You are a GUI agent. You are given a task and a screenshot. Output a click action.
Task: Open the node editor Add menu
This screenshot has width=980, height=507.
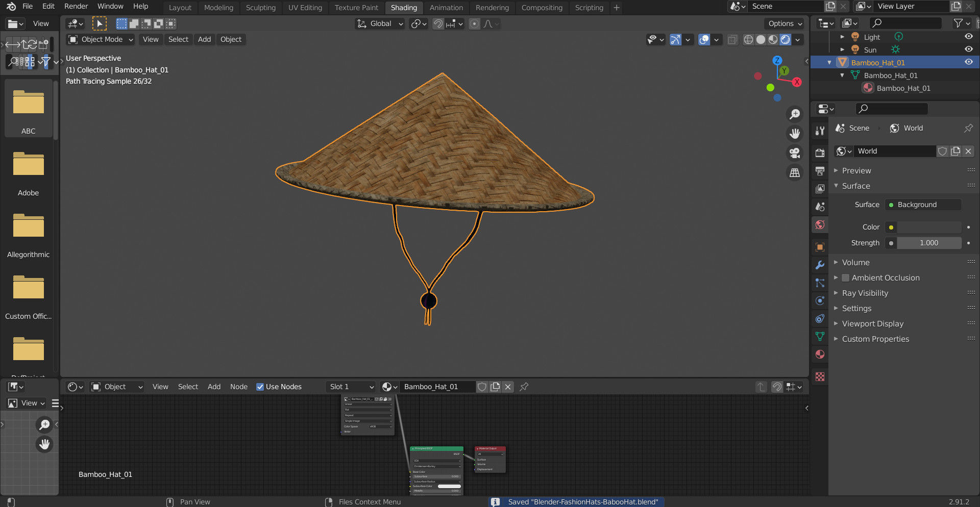pyautogui.click(x=214, y=387)
